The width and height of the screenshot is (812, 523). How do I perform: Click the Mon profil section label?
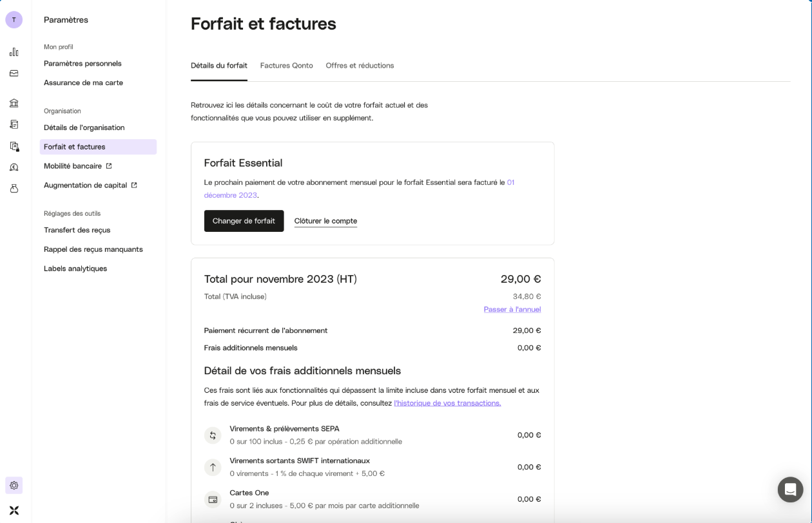click(59, 47)
